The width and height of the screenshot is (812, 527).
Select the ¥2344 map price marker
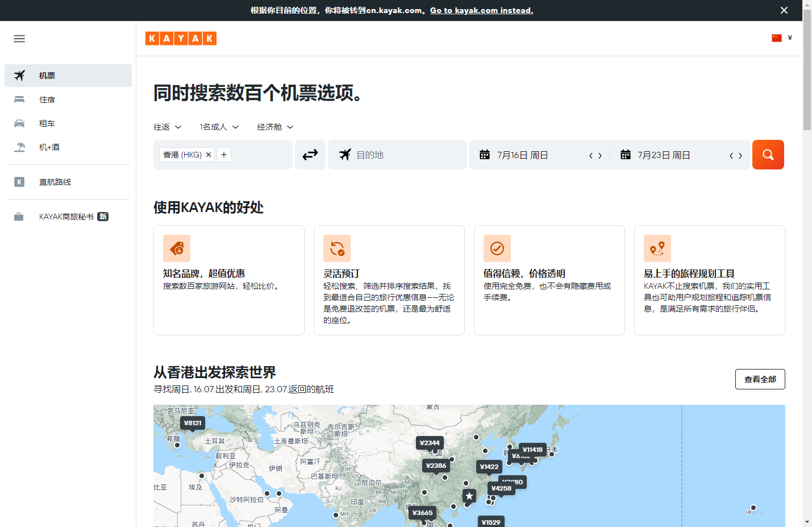pyautogui.click(x=430, y=442)
